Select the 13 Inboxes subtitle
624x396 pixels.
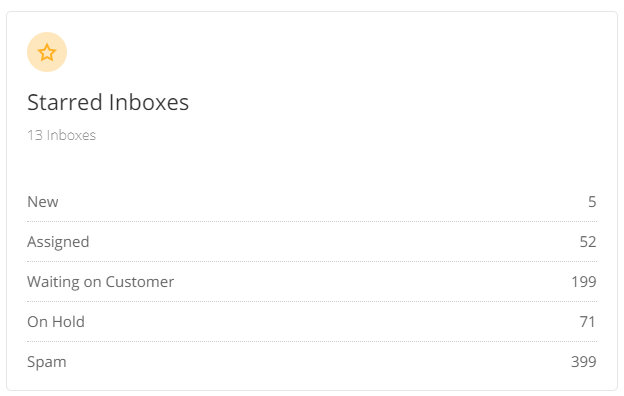pyautogui.click(x=61, y=135)
